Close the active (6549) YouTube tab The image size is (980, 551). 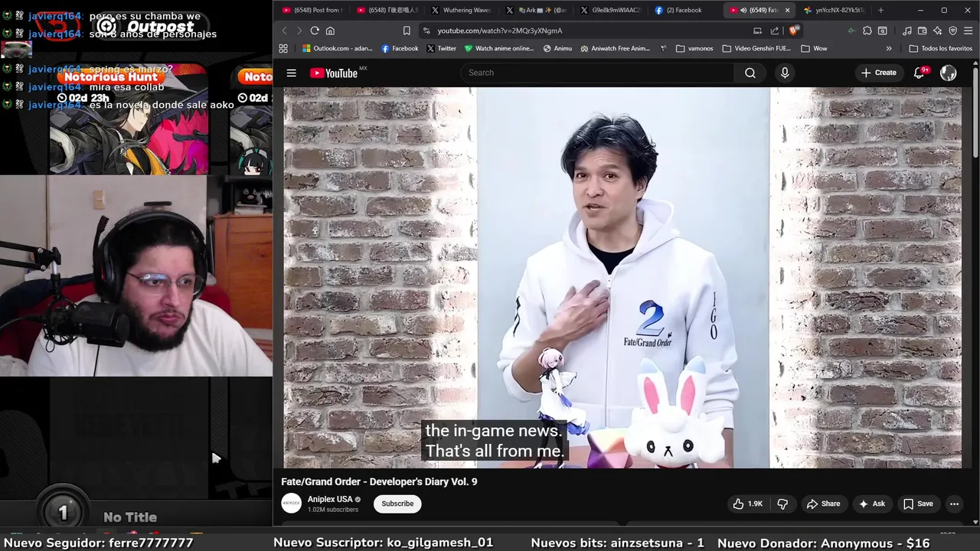(787, 10)
